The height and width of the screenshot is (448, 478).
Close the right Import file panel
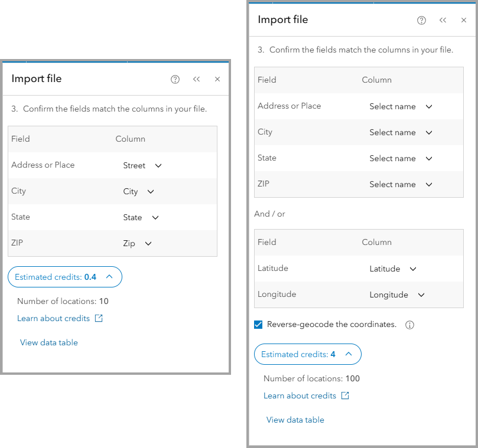464,20
